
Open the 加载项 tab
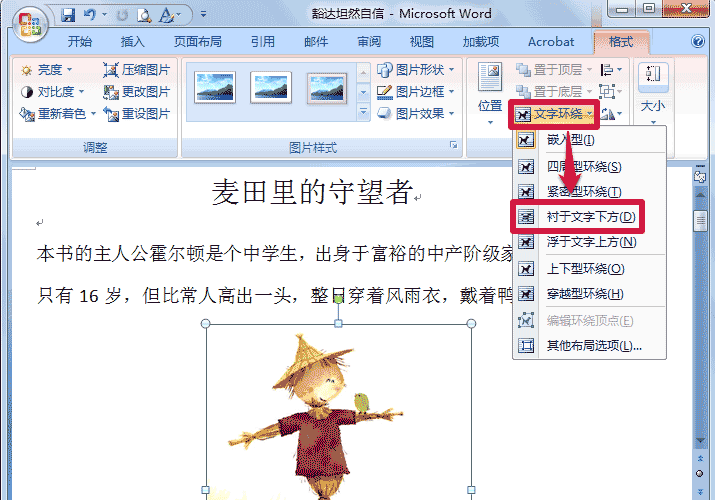[481, 42]
